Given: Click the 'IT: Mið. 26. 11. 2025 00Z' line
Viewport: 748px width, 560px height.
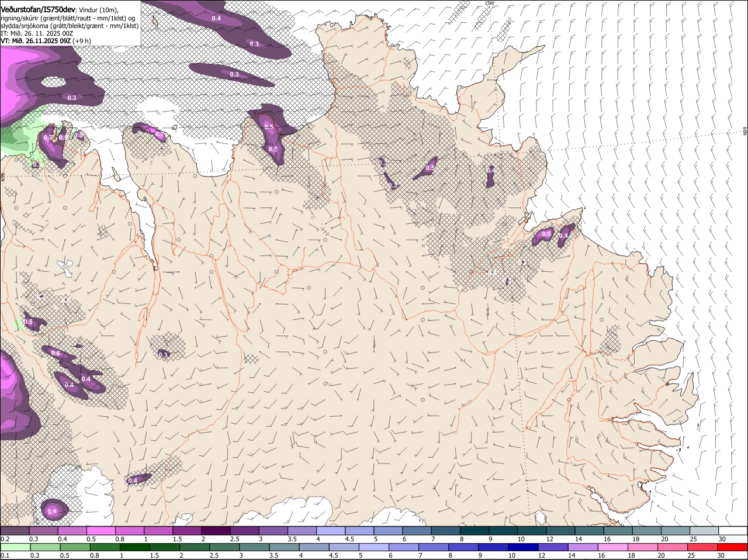Looking at the screenshot, I should [37, 33].
